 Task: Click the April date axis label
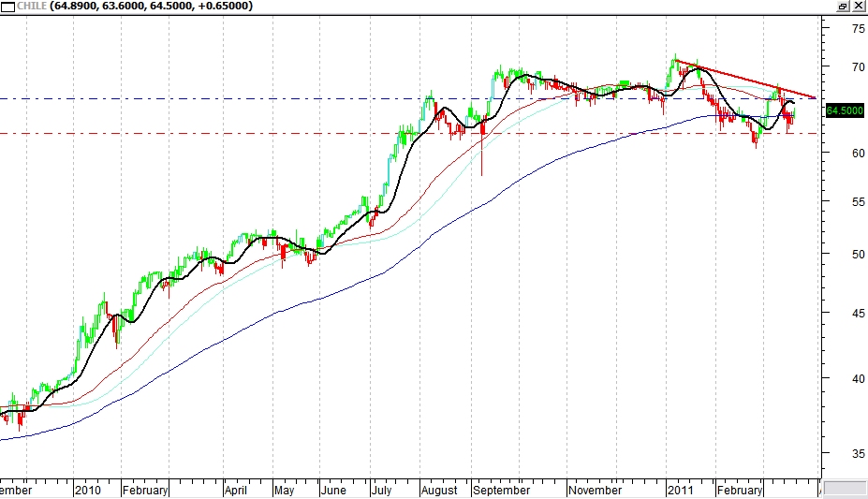[236, 491]
